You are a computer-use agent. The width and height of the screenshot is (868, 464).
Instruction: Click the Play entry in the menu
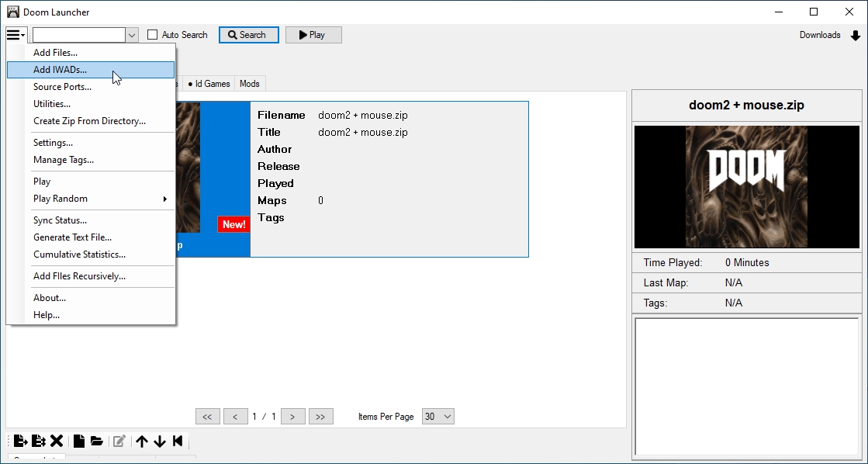91,182
